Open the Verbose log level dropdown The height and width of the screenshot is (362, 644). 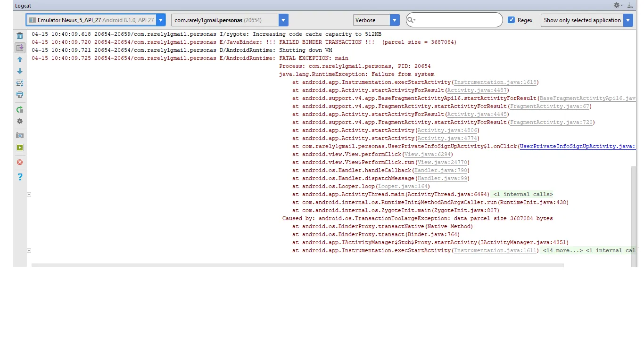(x=376, y=20)
